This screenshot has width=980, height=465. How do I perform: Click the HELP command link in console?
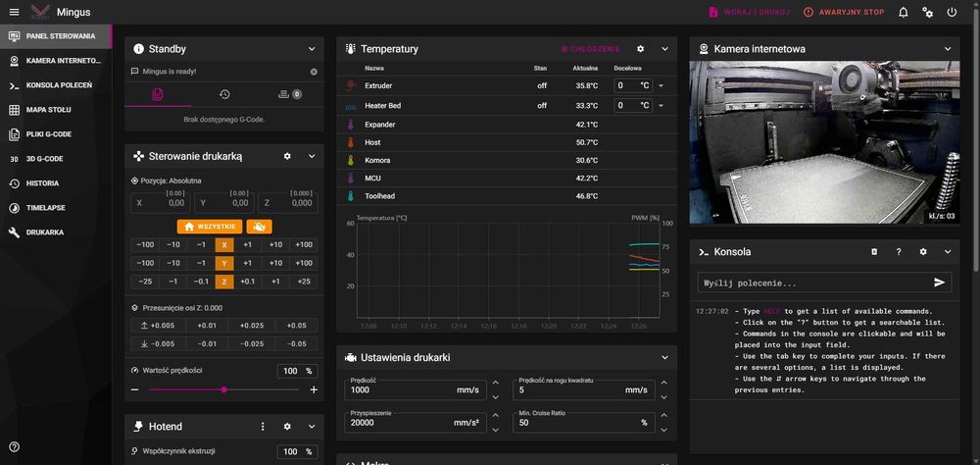pos(772,311)
